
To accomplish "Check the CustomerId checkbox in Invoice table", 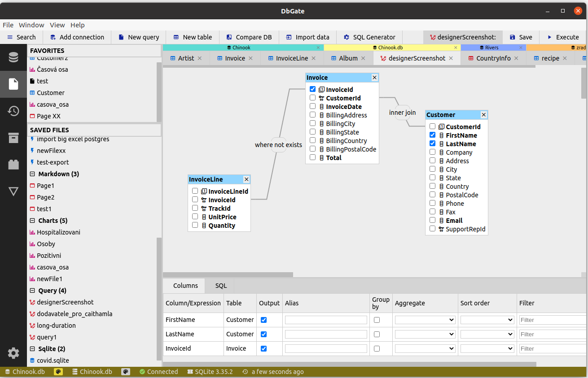I will coord(313,98).
